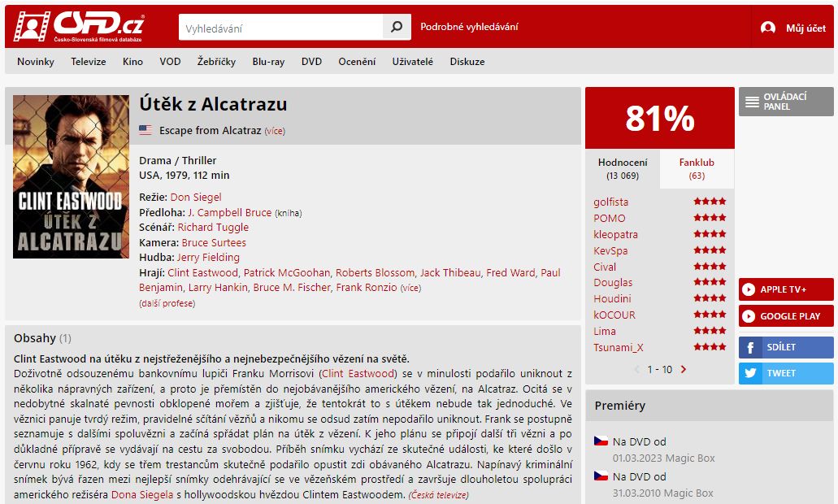The image size is (838, 504).
Task: Click the Tweet button
Action: (786, 373)
